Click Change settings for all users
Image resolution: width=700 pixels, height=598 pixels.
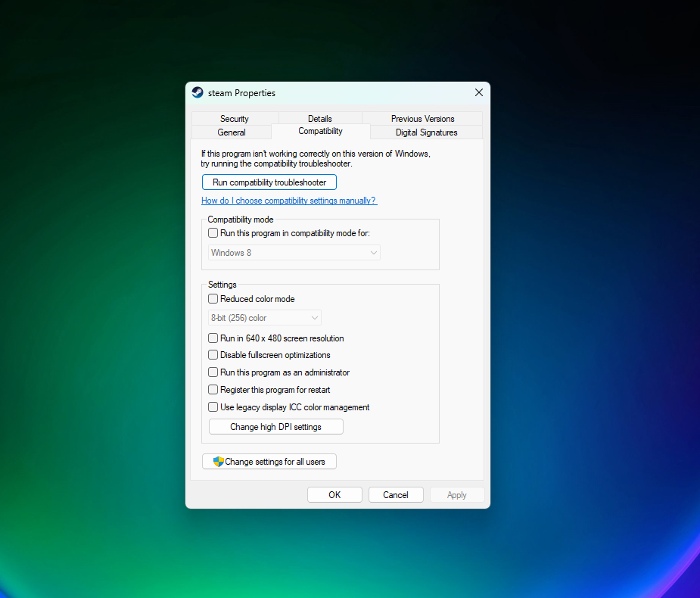[x=269, y=461]
